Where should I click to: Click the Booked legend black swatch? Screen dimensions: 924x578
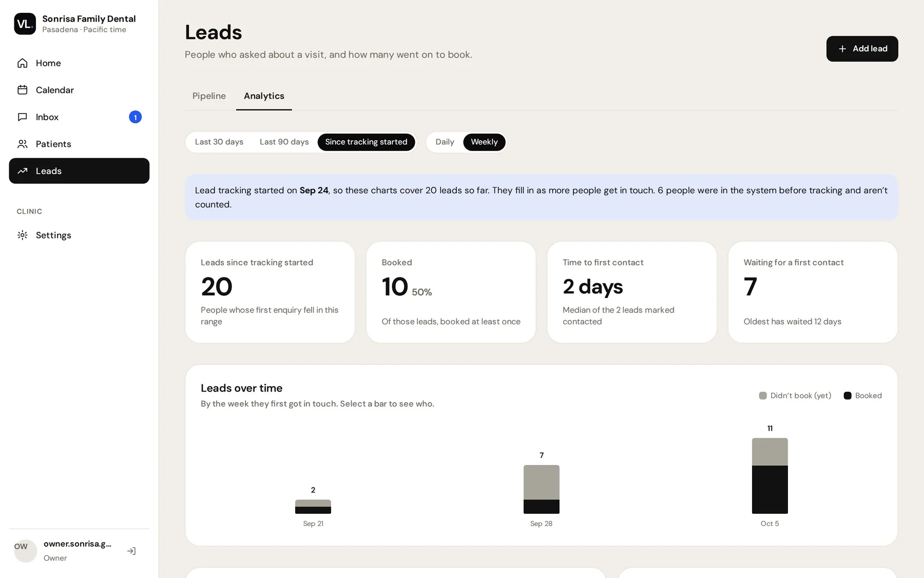pyautogui.click(x=848, y=396)
